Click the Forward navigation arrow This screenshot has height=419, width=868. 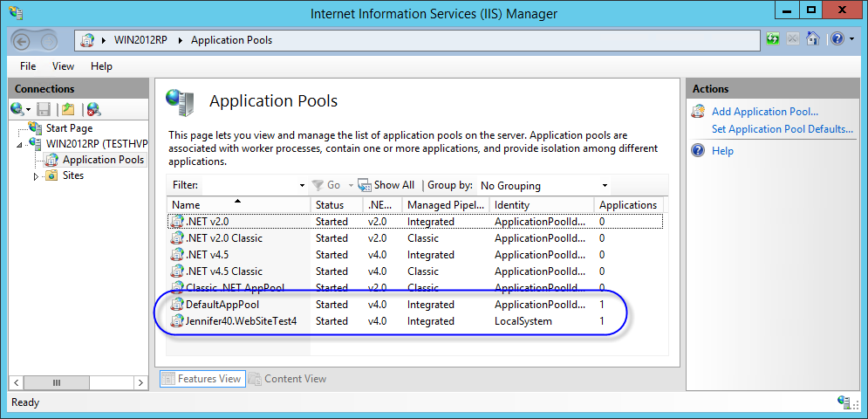(50, 40)
